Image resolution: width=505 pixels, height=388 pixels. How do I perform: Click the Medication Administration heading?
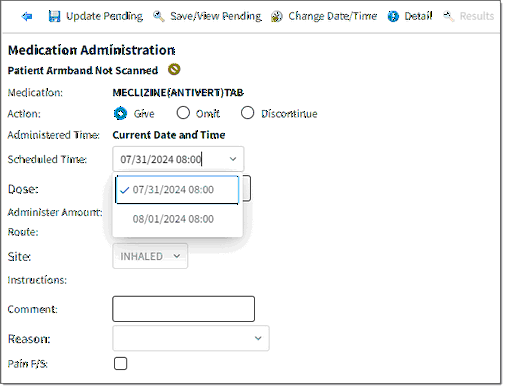pos(91,50)
